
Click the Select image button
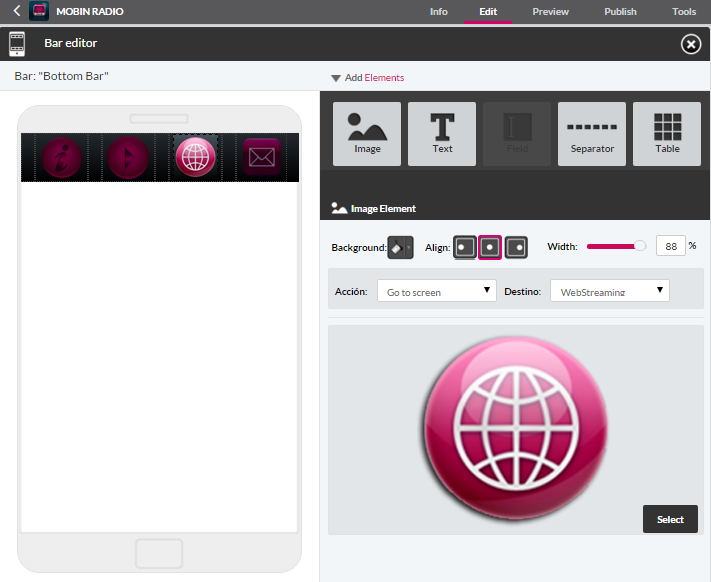coord(670,519)
